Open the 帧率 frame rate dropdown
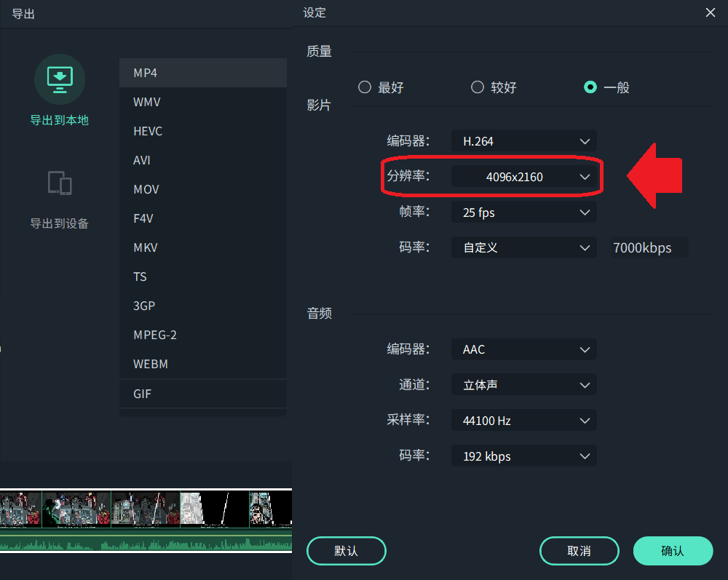The width and height of the screenshot is (728, 580). tap(523, 212)
